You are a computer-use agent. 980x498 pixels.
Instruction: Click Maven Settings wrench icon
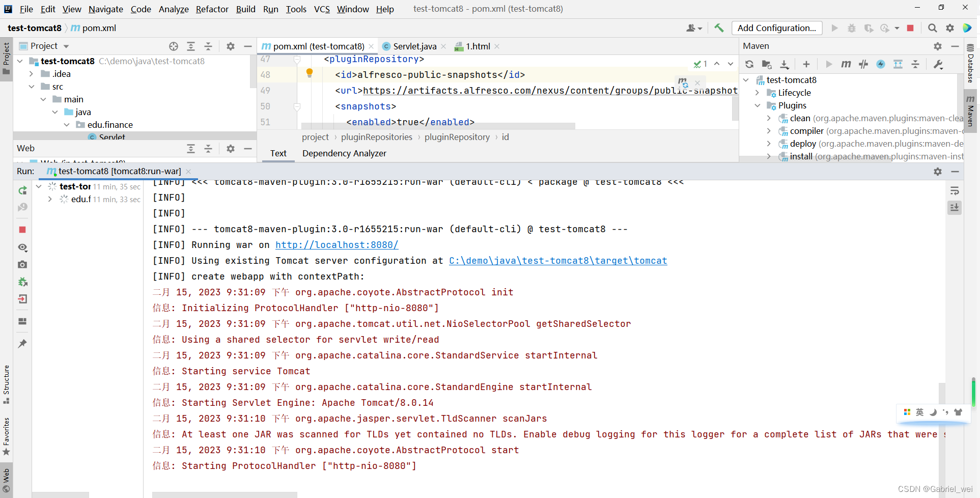coord(938,64)
